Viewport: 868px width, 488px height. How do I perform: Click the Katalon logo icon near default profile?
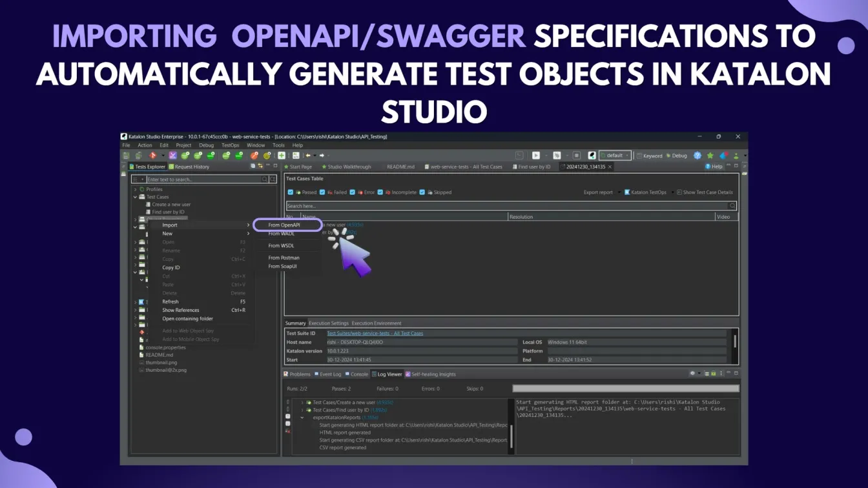point(592,156)
